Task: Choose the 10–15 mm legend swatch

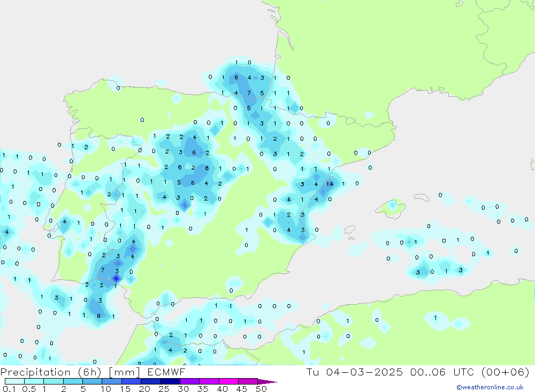Action: click(x=112, y=381)
